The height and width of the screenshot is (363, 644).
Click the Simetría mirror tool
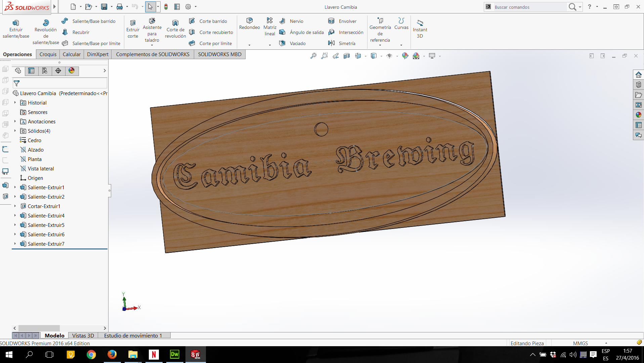[342, 43]
